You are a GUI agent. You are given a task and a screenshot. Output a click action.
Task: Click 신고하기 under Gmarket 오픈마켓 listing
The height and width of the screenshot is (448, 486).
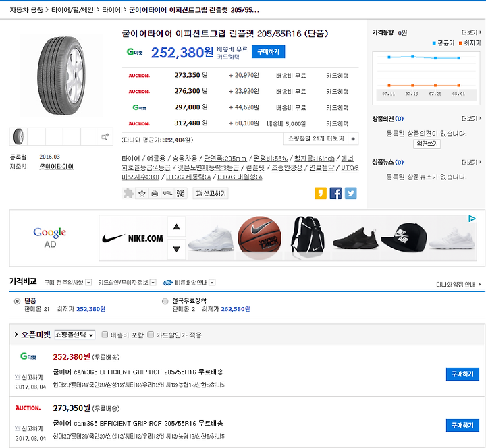point(29,377)
